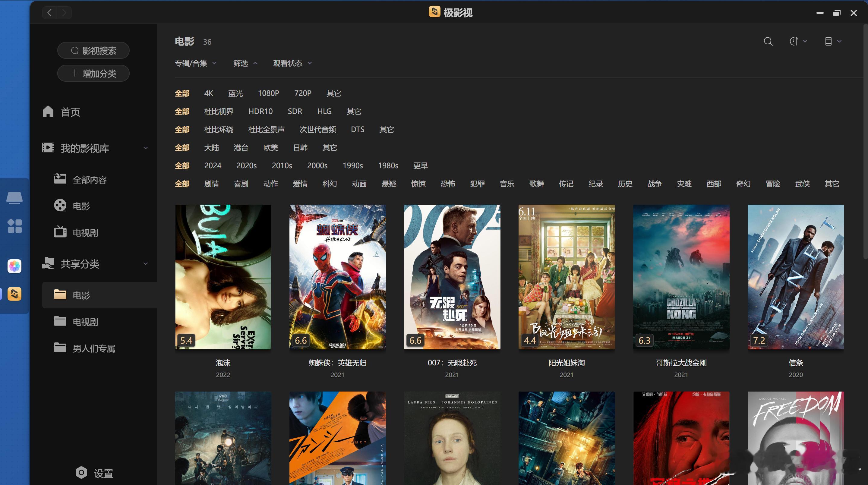Open the shared 电影 folder icon
Viewport: 868px width, 485px height.
tap(60, 294)
